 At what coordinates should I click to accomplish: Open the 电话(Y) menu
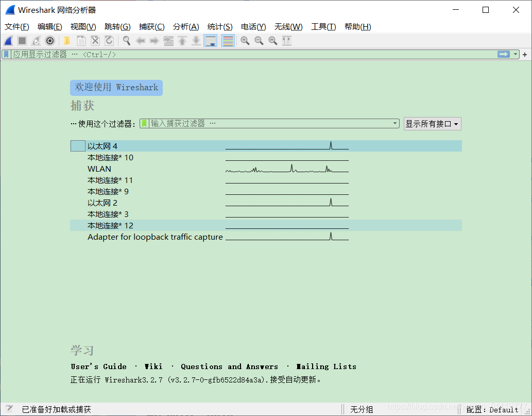point(253,26)
